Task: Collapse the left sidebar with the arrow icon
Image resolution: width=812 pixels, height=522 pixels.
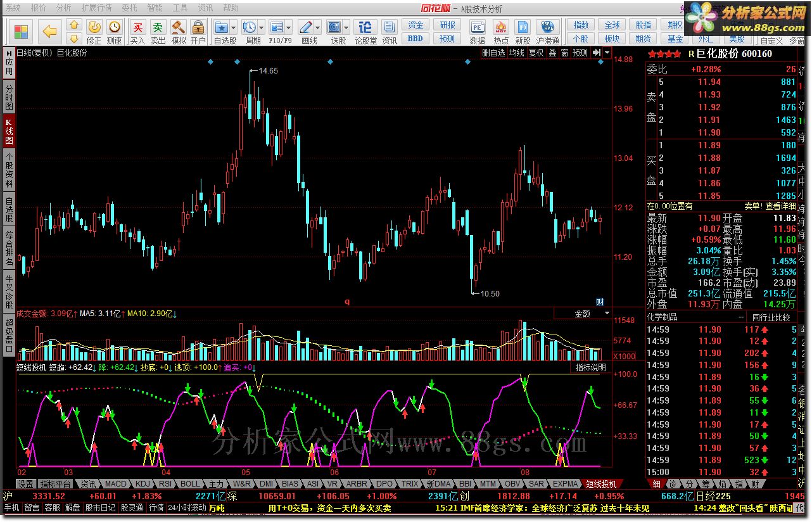Action: [9, 54]
